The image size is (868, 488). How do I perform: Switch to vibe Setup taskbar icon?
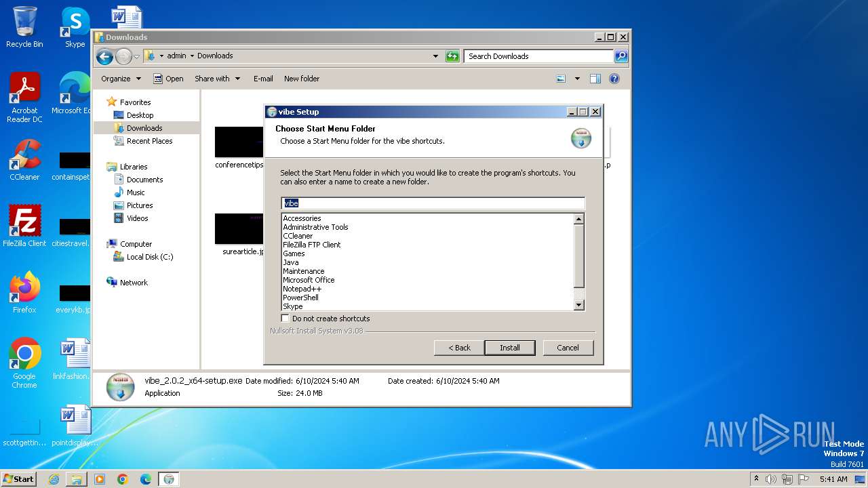click(x=169, y=479)
